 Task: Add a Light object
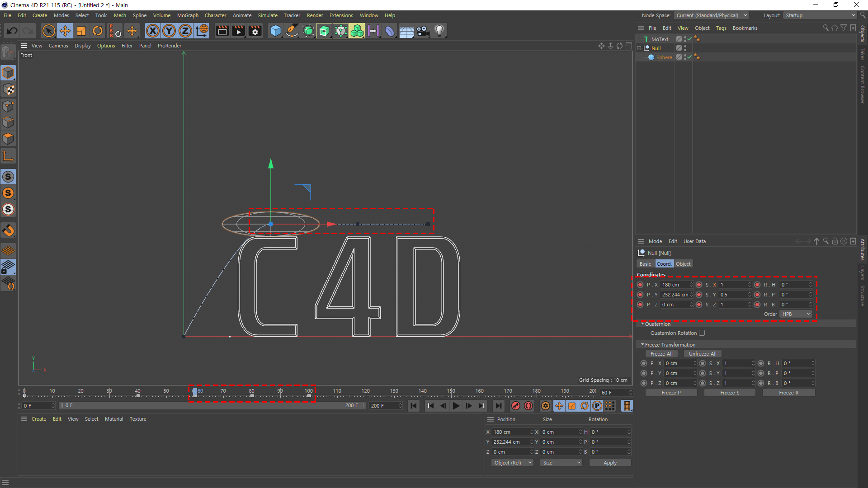[439, 31]
